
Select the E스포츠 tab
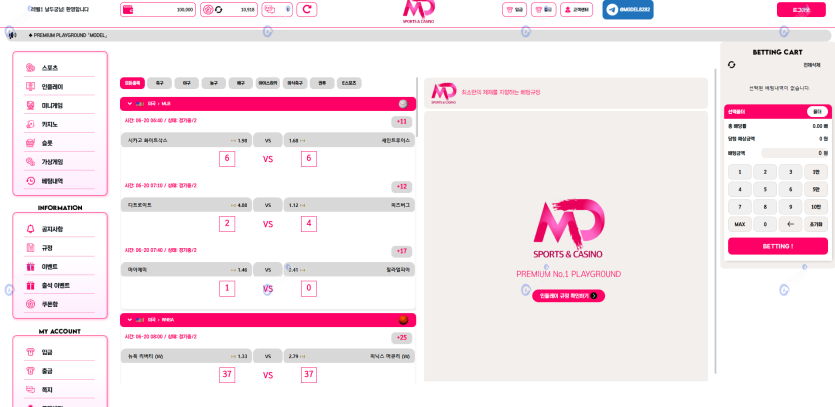(349, 83)
